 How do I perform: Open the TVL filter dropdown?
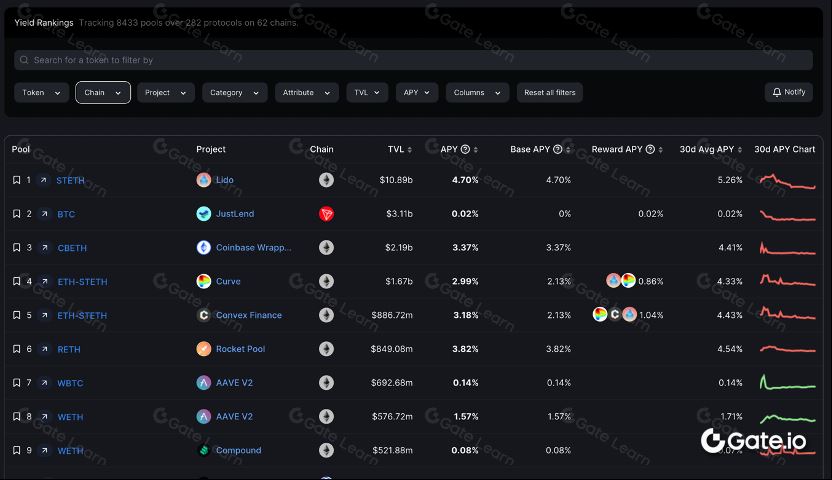(x=367, y=92)
